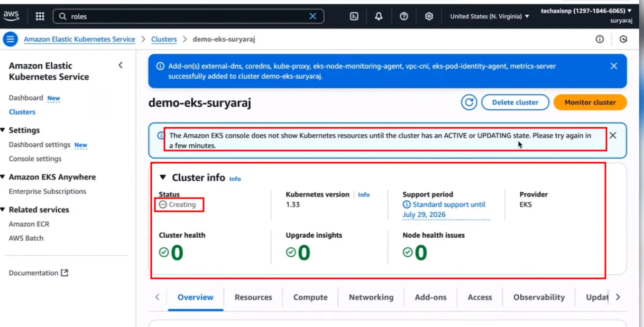Open Console settings in side navigation
The height and width of the screenshot is (327, 644).
35,159
